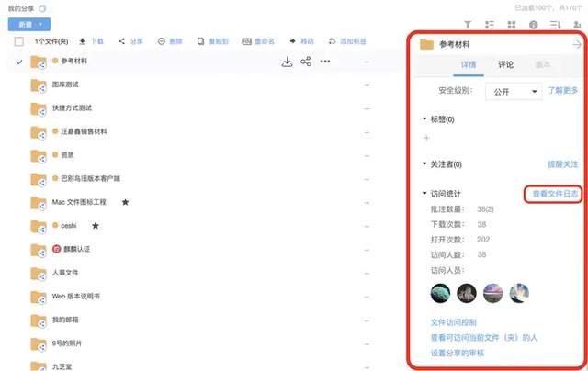Click the purple sunset visitor avatar

(x=492, y=293)
